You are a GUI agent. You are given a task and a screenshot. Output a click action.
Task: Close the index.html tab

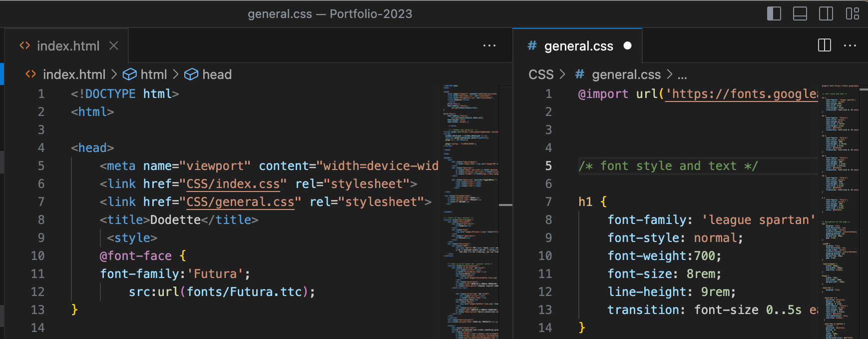pyautogui.click(x=114, y=46)
